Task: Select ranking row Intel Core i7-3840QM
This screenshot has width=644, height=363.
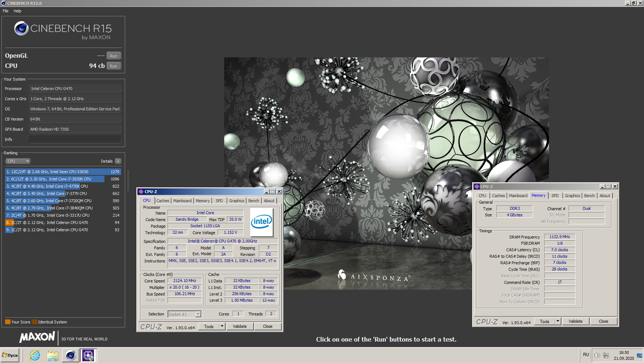Action: [x=63, y=208]
